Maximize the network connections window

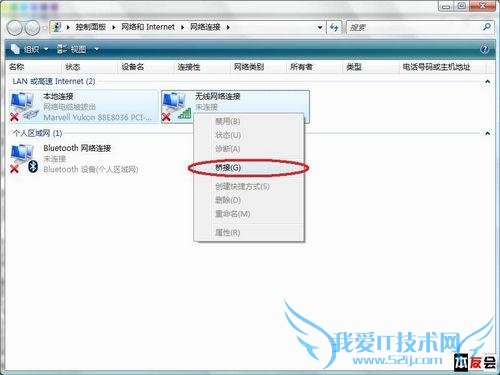[x=462, y=6]
